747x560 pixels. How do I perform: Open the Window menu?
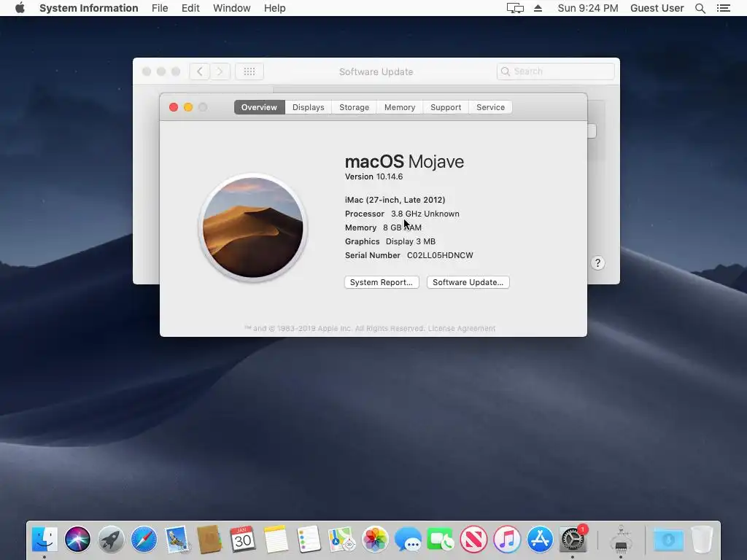click(x=231, y=8)
